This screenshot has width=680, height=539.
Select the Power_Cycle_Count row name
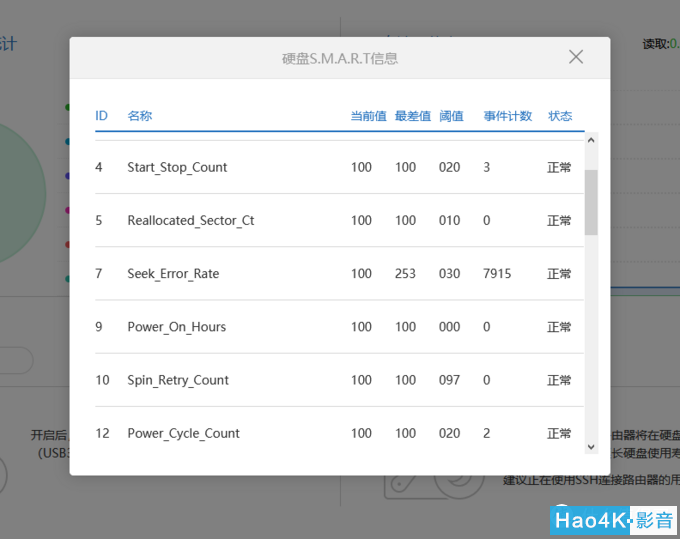click(183, 433)
